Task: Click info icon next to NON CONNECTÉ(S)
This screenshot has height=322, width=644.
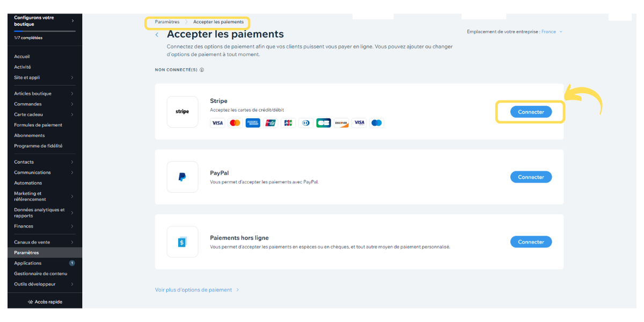Action: (202, 70)
